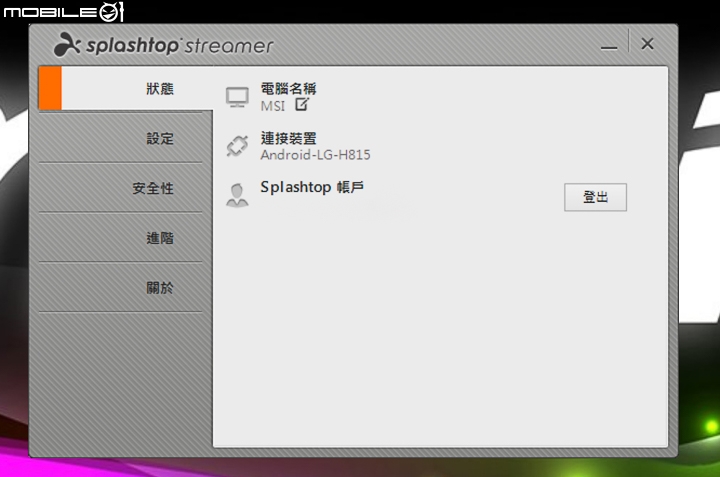Minimize the Splashtop Streamer window
Screen dimensions: 720x477
pyautogui.click(x=609, y=45)
